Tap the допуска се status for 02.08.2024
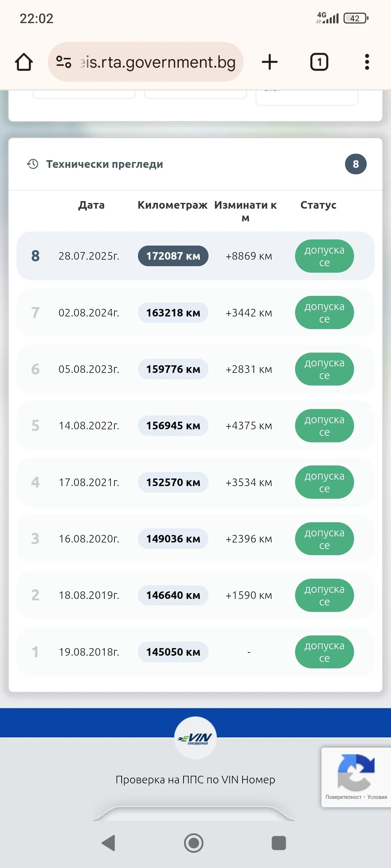Screen dimensions: 391x868 point(324,313)
